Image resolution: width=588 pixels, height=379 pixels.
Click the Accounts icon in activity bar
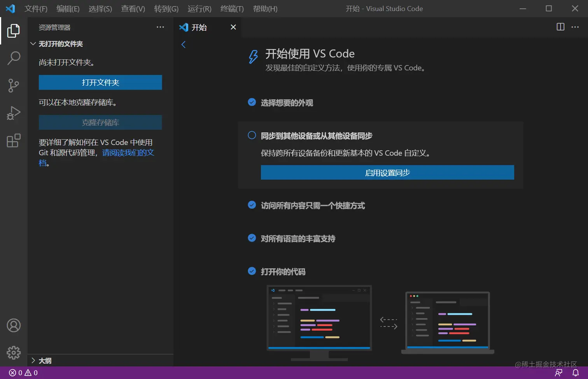click(x=14, y=325)
